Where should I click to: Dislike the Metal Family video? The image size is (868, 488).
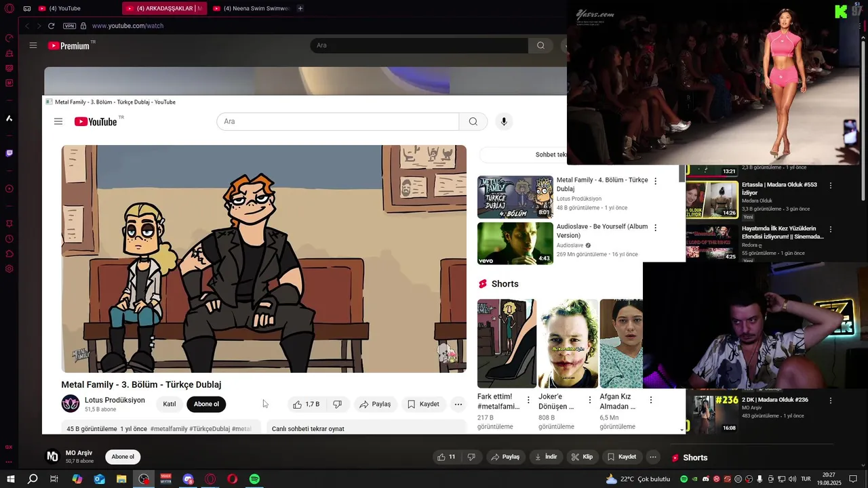pos(337,404)
